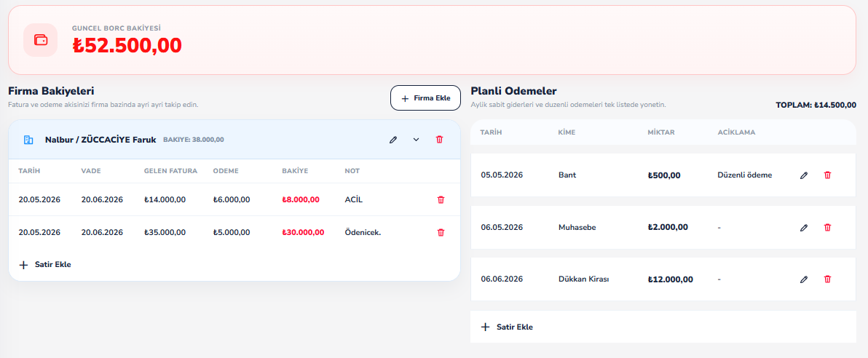The image size is (868, 358).
Task: Click the building icon beside firm name
Action: tap(28, 140)
